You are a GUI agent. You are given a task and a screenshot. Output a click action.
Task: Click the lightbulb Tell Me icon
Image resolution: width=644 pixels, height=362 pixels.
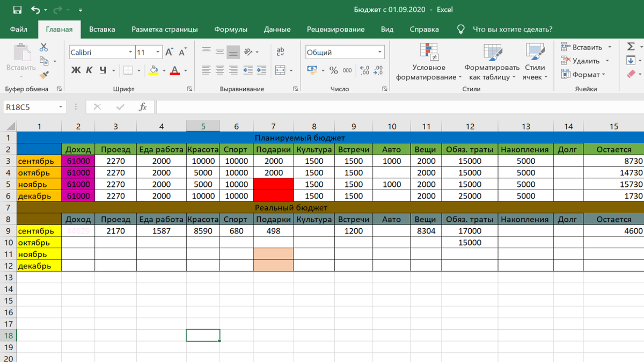coord(460,29)
